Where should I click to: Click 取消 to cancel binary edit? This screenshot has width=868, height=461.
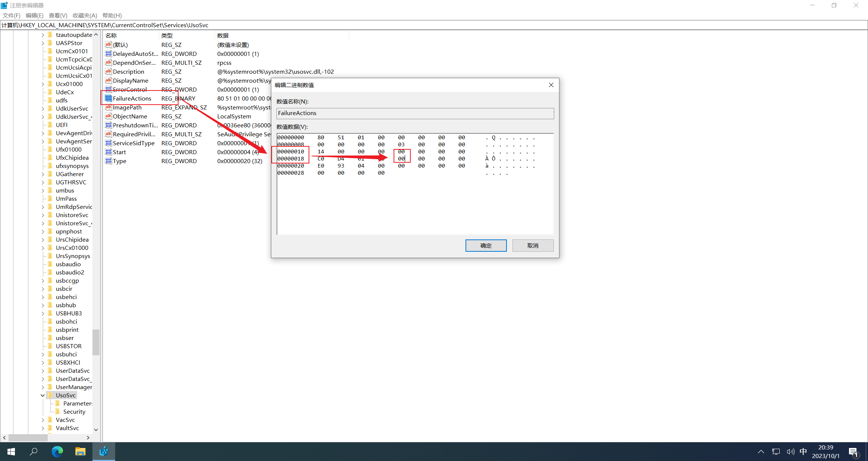(x=532, y=245)
